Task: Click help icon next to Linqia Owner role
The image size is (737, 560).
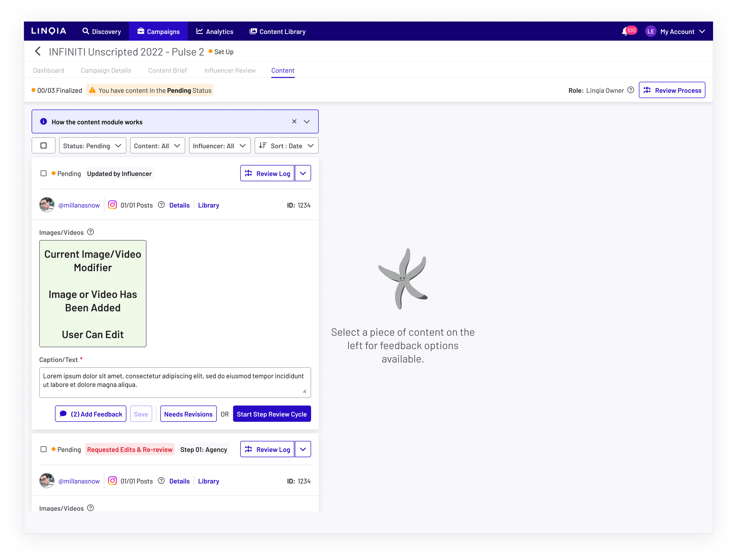Action: (x=630, y=90)
